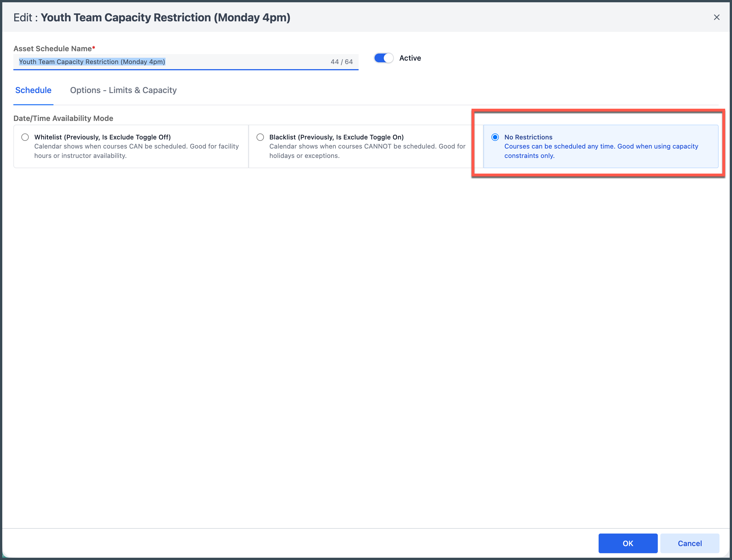The width and height of the screenshot is (732, 560).
Task: Toggle the Active switch off
Action: click(384, 58)
